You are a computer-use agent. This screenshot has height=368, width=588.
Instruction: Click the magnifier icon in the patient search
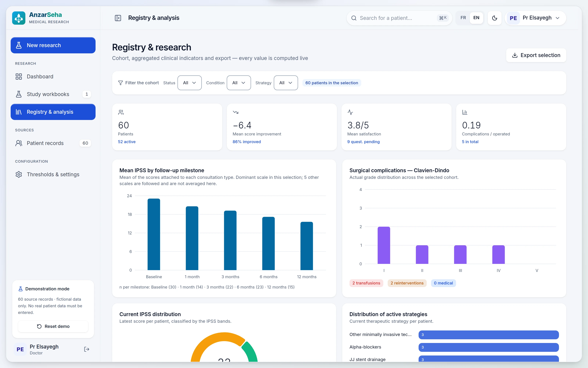354,18
